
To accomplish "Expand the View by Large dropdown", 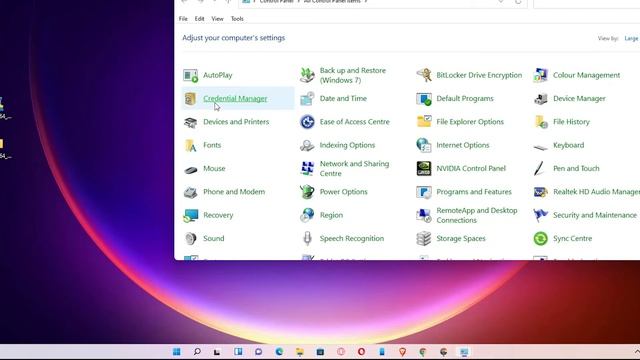I will [x=631, y=38].
